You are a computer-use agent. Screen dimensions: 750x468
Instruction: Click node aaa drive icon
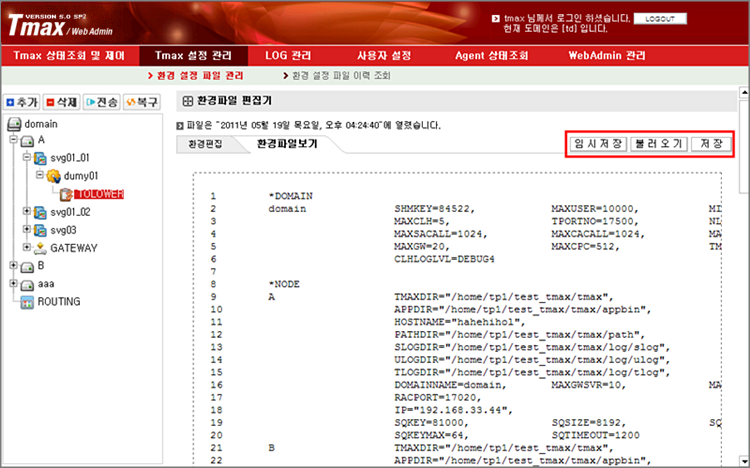click(27, 285)
